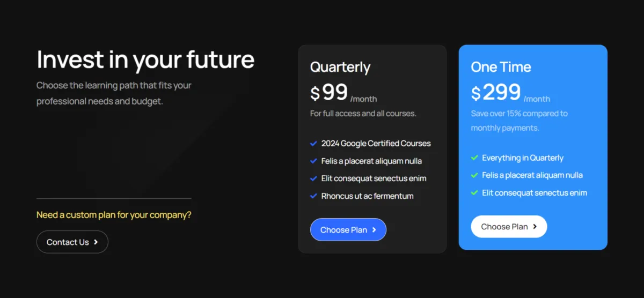Click the checkmark beside 2024 Google Certified Courses
This screenshot has width=644, height=298.
[313, 143]
